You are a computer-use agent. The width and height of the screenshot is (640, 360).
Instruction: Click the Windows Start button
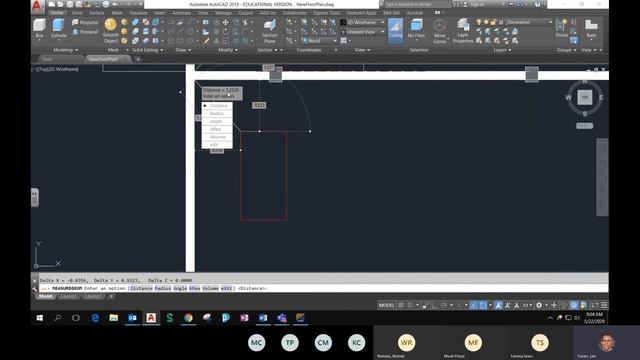click(40, 318)
